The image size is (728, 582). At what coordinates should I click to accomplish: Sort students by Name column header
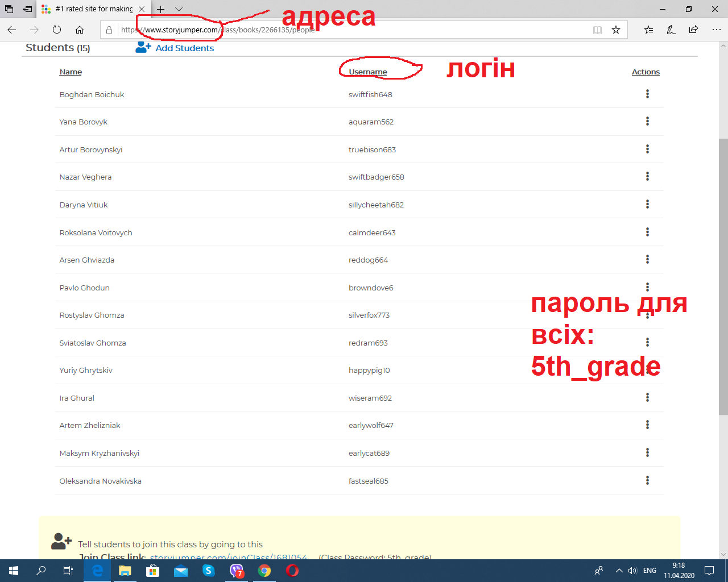point(71,72)
